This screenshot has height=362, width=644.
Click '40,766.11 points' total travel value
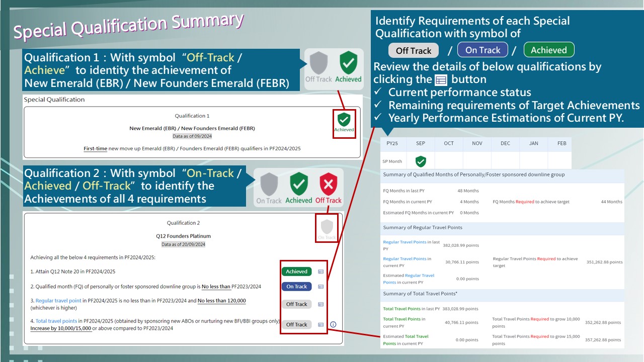point(462,322)
